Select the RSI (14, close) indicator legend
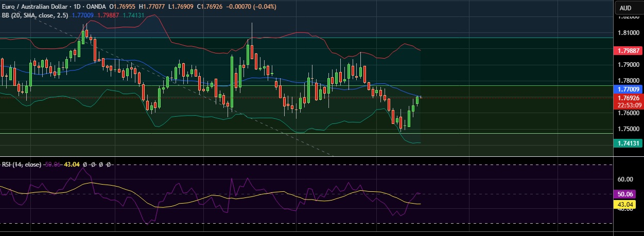The image size is (644, 236). [14, 165]
